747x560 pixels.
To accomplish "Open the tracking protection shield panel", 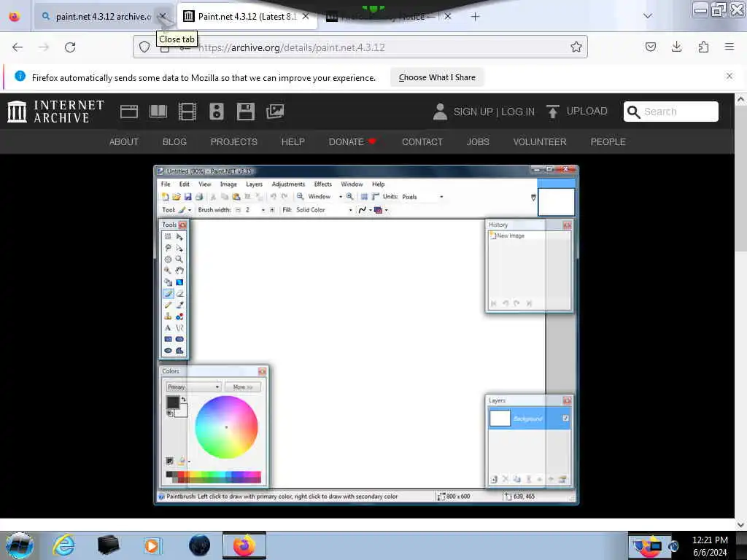I will [144, 47].
